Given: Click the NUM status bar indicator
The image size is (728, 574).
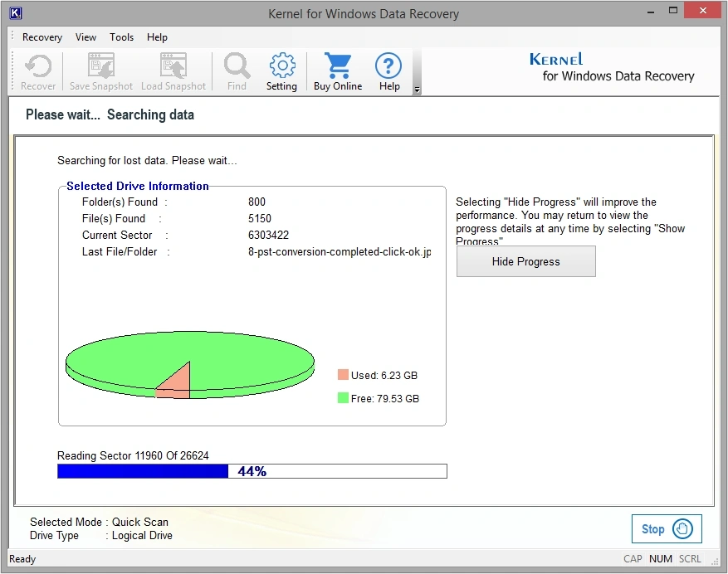Looking at the screenshot, I should 661,559.
